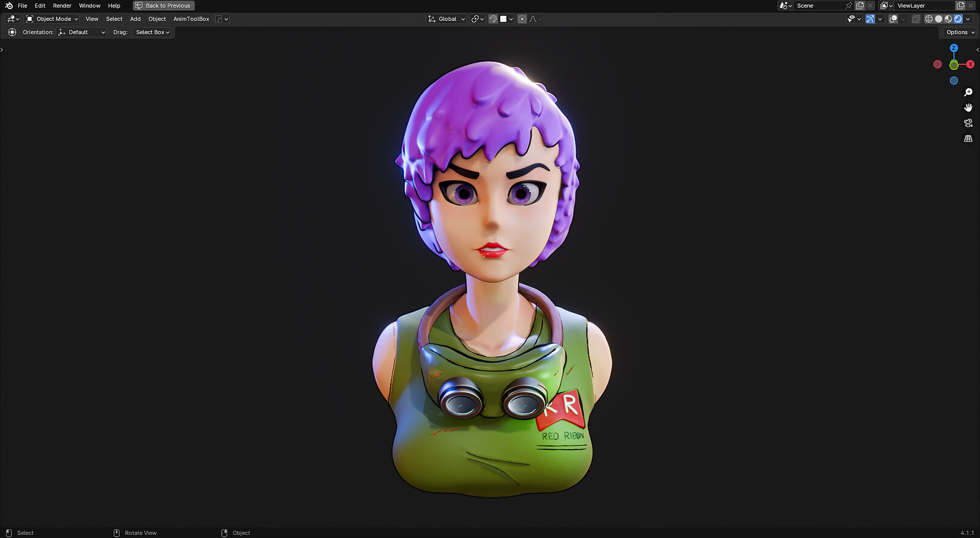Image resolution: width=980 pixels, height=538 pixels.
Task: Expand the left toolbar arrow
Action: pos(2,50)
